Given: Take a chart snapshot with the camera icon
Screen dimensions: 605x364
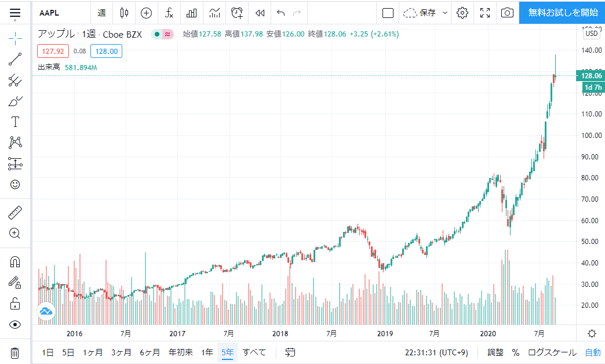Looking at the screenshot, I should tap(507, 13).
